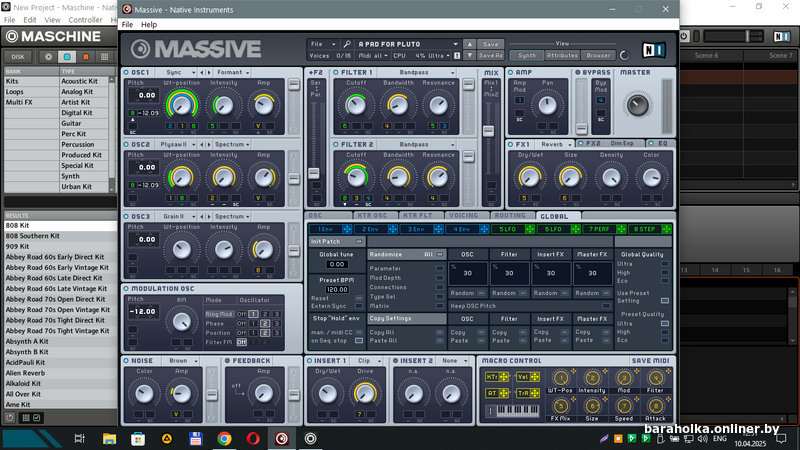Click OSC1 Wt-position knob
Viewport: 800px width, 450px height.
[182, 105]
